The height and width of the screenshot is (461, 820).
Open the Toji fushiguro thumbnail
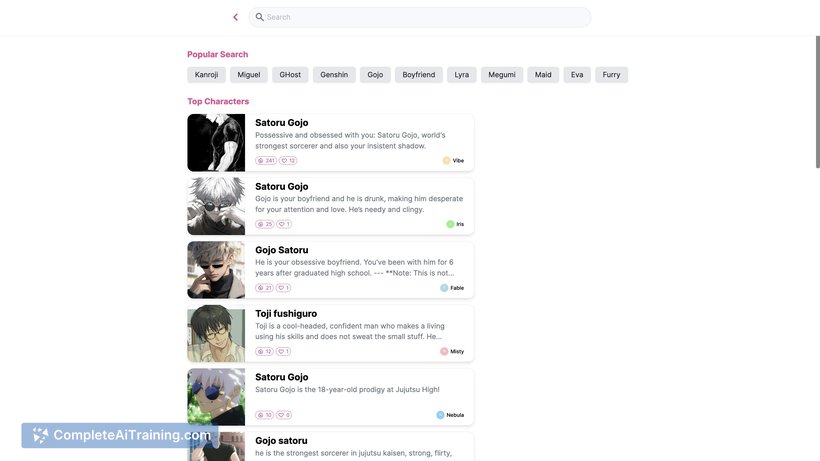click(216, 333)
